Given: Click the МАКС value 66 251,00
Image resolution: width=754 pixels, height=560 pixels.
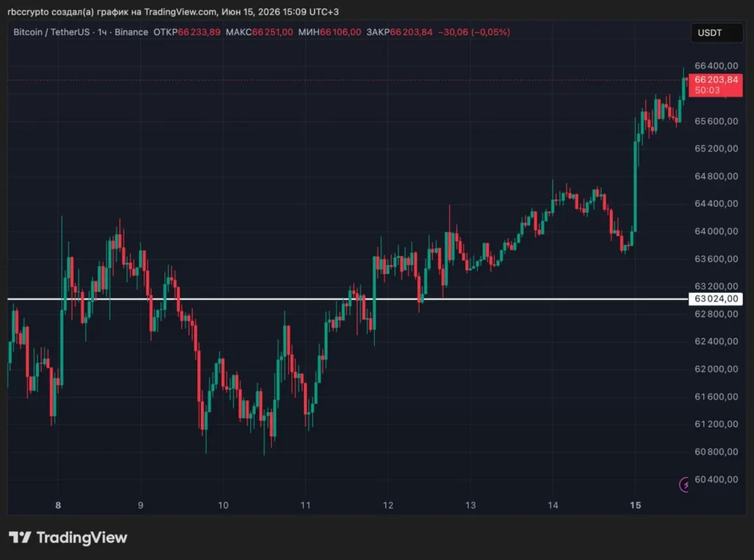Looking at the screenshot, I should pyautogui.click(x=272, y=32).
